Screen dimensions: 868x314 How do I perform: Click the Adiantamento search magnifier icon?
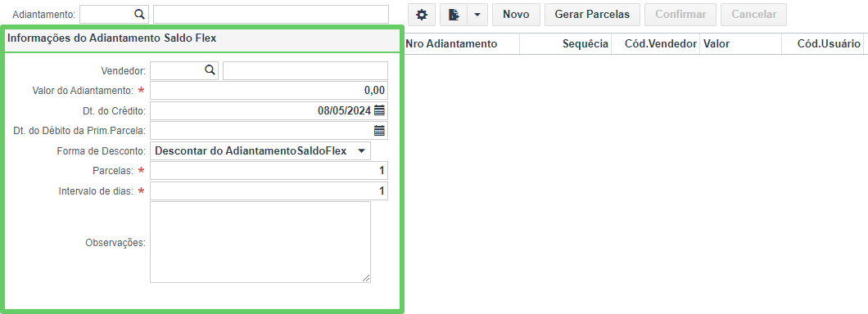coord(140,15)
